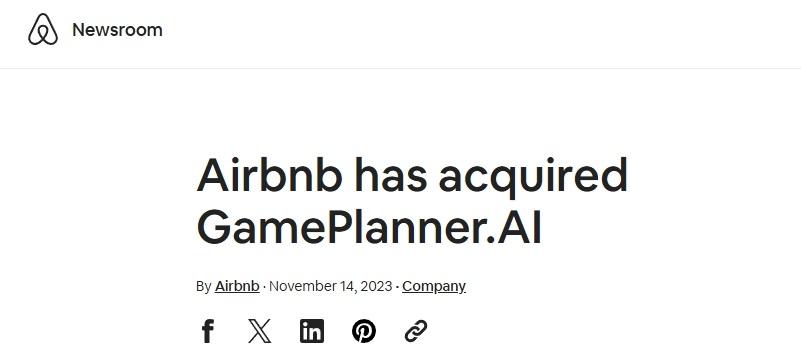This screenshot has height=360, width=801.
Task: Share the article on X
Action: pyautogui.click(x=260, y=331)
